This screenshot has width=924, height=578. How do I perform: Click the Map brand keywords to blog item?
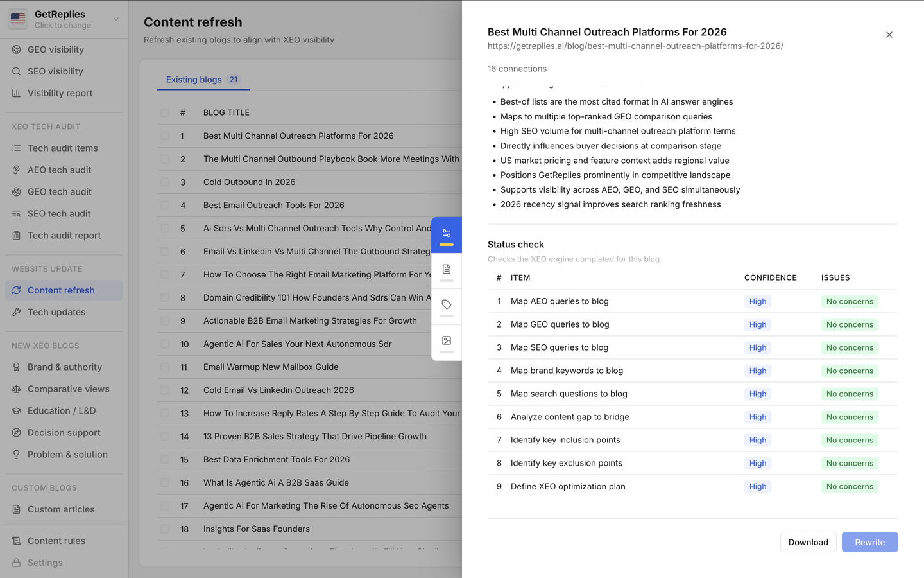tap(567, 371)
